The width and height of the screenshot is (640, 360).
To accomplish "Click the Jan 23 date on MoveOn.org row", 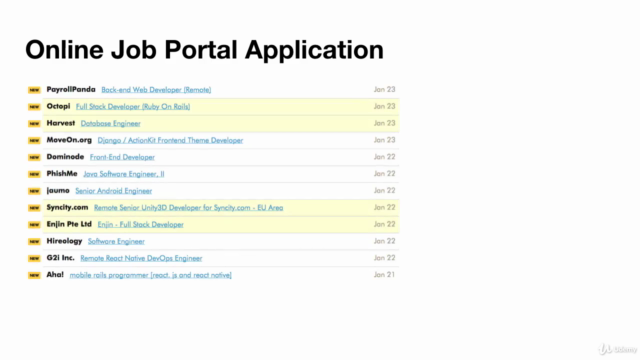I will (384, 140).
